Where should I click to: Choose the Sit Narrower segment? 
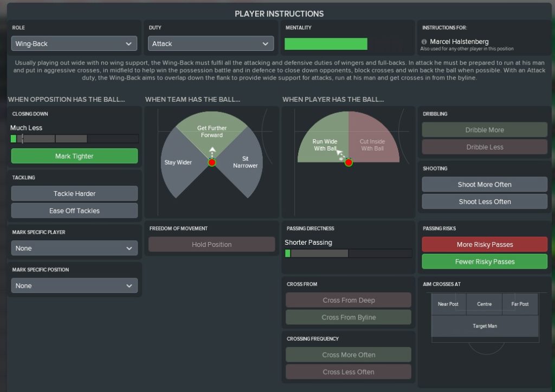246,162
